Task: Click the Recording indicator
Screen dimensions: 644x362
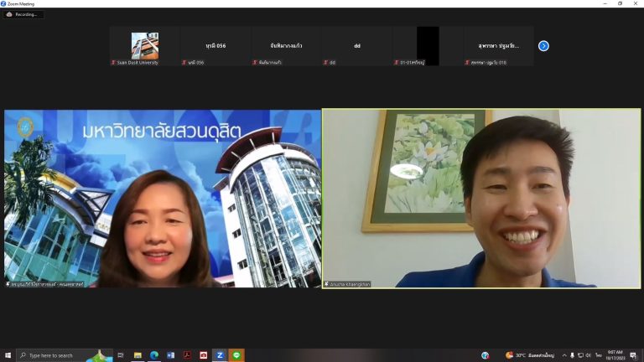Action: 23,14
